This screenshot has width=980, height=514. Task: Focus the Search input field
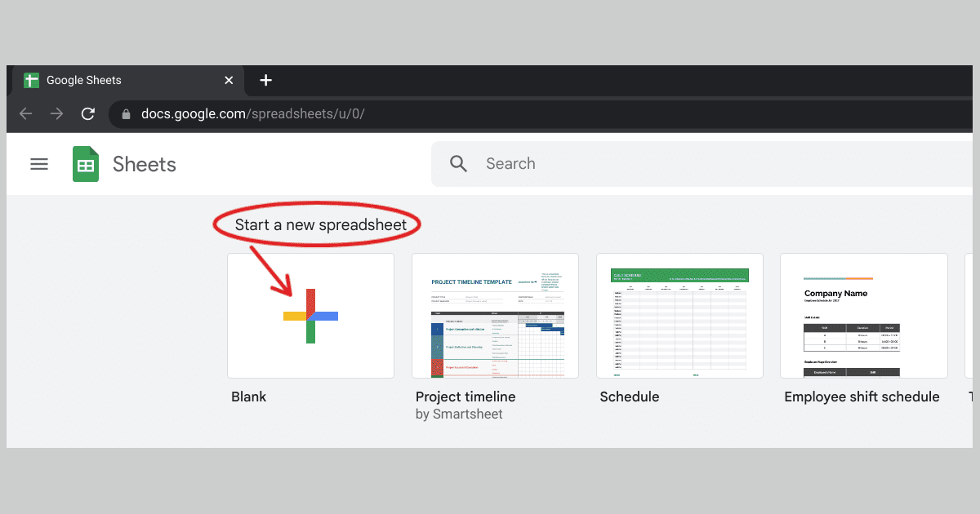(x=702, y=164)
